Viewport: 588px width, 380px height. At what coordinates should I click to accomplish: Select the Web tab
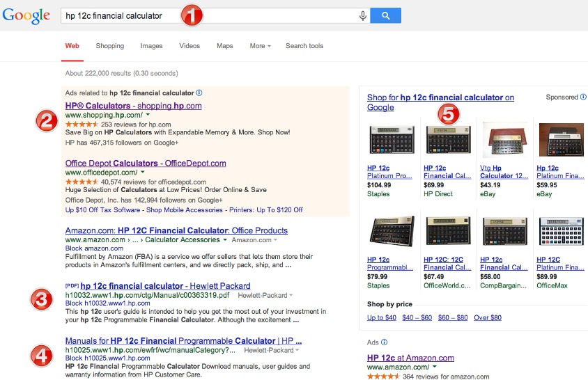pyautogui.click(x=72, y=46)
